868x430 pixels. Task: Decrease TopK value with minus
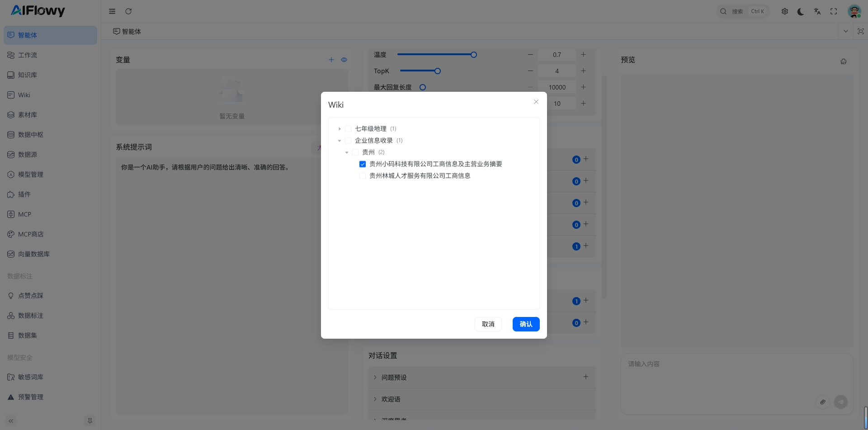pos(530,71)
